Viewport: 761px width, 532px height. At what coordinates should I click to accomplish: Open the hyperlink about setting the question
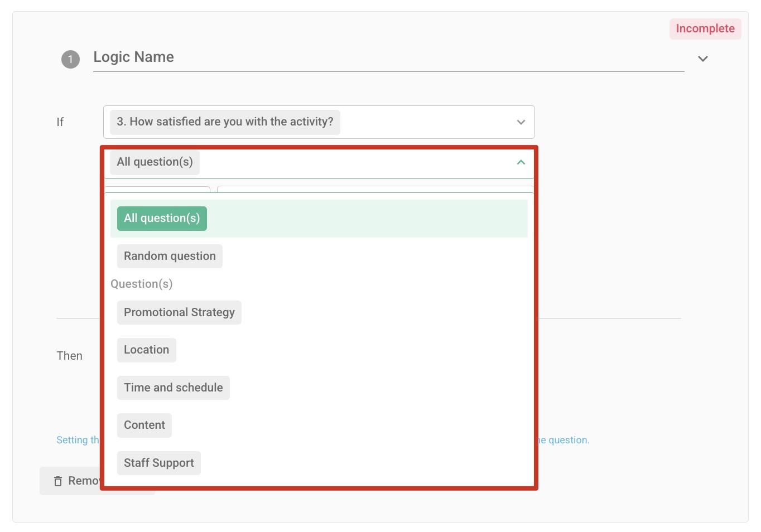coord(78,439)
